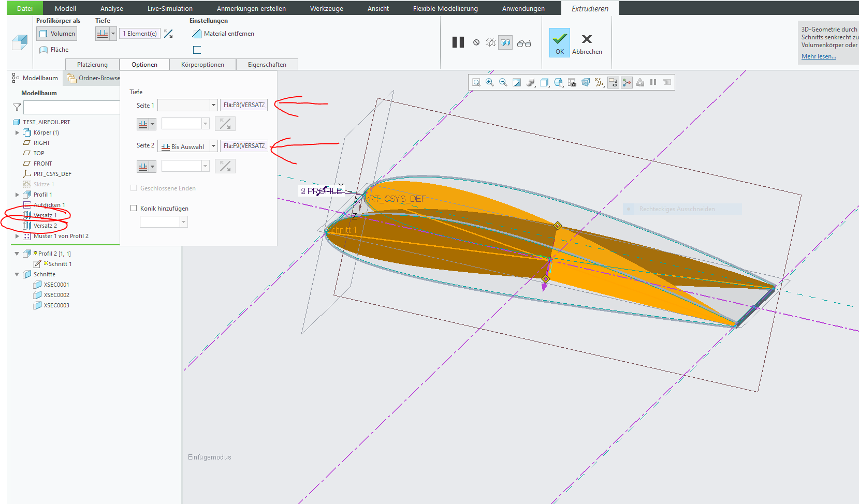Click the Flä:F9(VERSATZ reference field
Viewport: 859px width, 504px height.
point(244,146)
